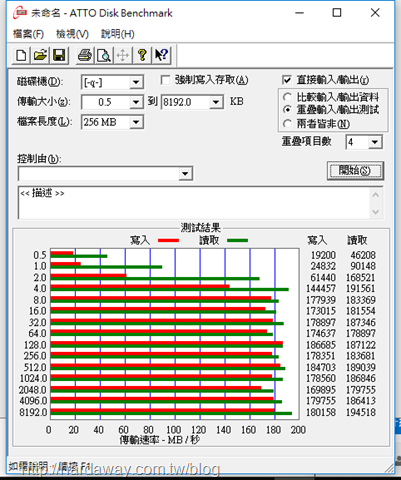Screen dimensions: 401x480
Task: Click the 8192.0 row read value 194518
Action: tap(361, 412)
